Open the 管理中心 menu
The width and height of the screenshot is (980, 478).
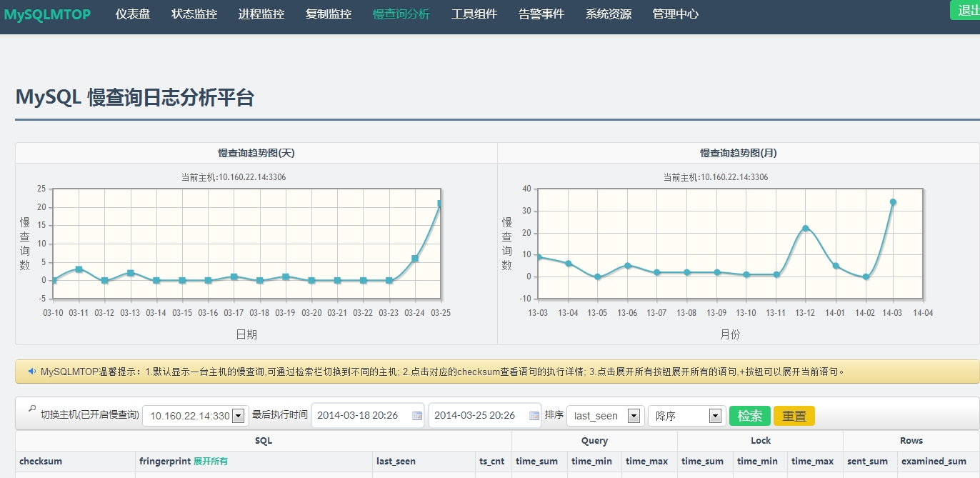coord(676,14)
